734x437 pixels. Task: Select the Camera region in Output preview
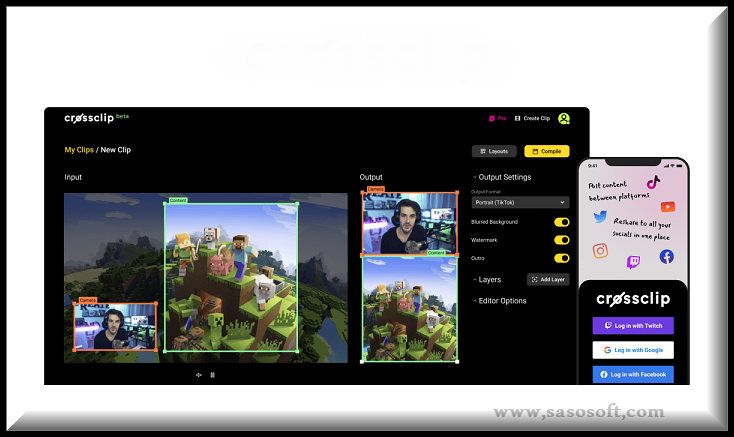click(410, 223)
